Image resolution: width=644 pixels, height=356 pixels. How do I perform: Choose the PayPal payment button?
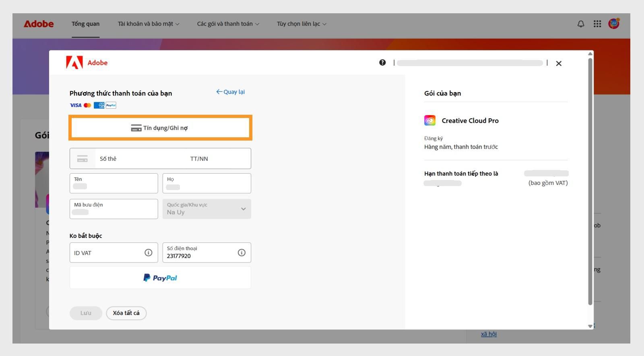click(x=160, y=277)
